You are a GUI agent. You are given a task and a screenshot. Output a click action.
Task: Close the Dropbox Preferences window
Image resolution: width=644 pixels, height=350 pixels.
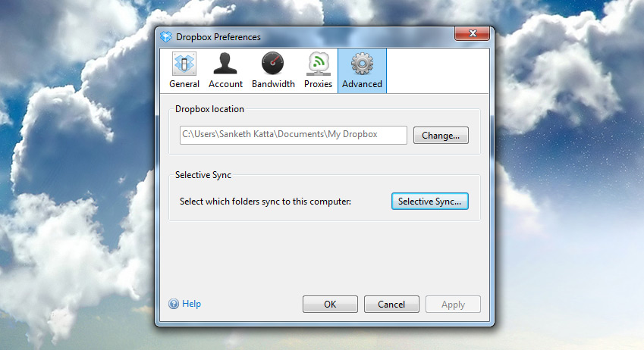point(473,33)
